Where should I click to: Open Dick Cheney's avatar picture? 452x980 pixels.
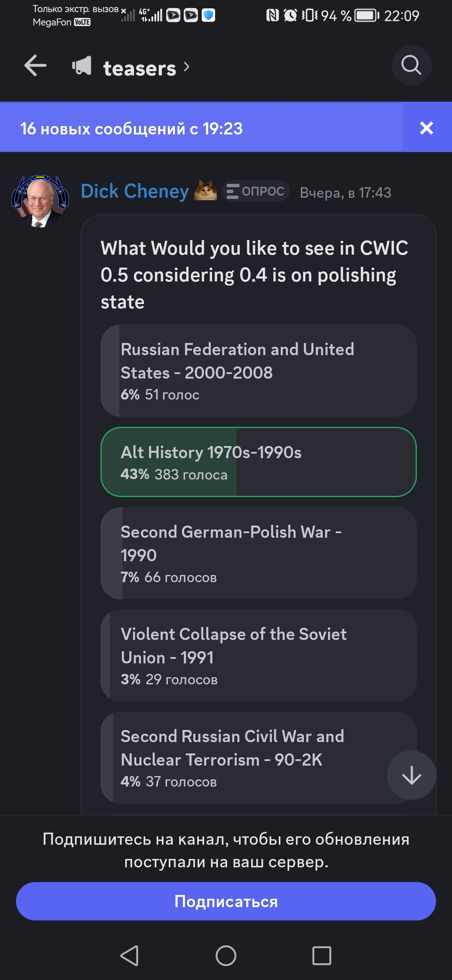tap(40, 201)
